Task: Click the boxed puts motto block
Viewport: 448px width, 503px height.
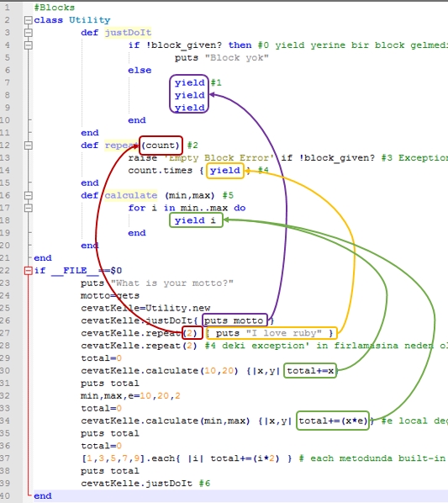Action: (x=235, y=320)
